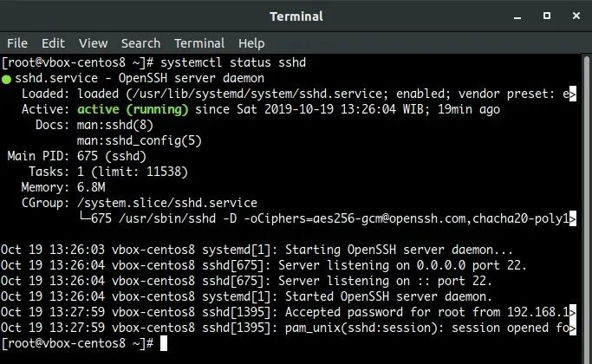Open the Terminal menu
This screenshot has width=592, height=364.
(199, 43)
